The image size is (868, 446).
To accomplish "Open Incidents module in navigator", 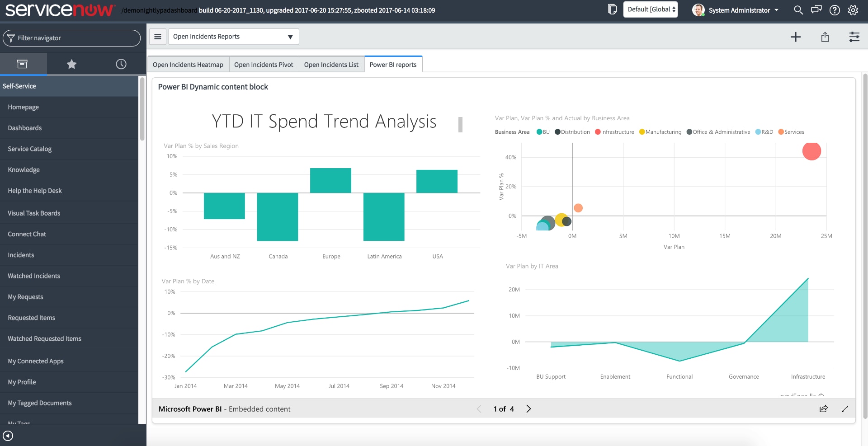I will click(69, 255).
